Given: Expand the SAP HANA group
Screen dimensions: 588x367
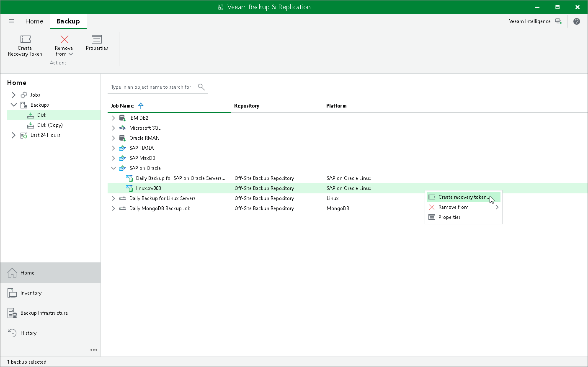Looking at the screenshot, I should 113,148.
